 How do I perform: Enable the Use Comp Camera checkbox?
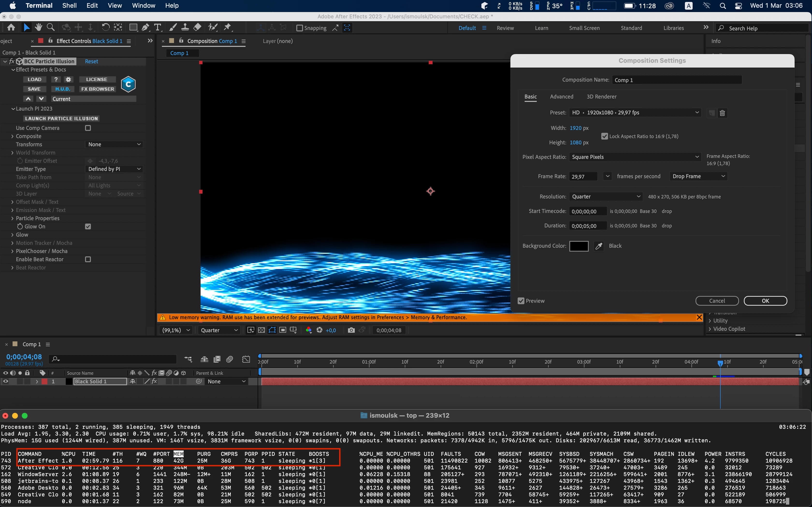pyautogui.click(x=88, y=128)
